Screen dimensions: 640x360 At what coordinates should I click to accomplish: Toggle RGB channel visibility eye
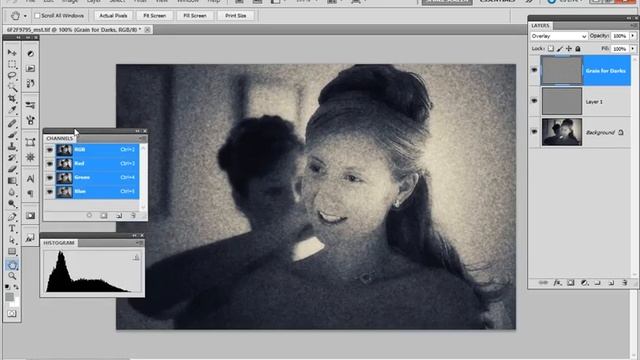pos(49,150)
